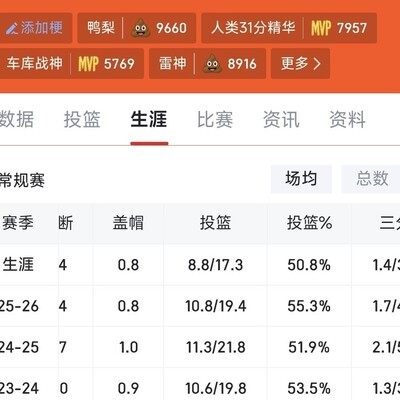Switch to the 投篮 tab
The width and height of the screenshot is (400, 400).
pyautogui.click(x=82, y=119)
